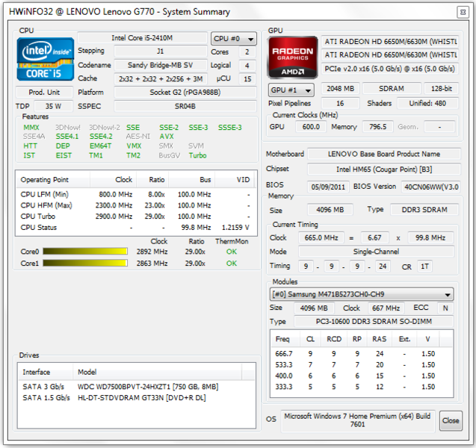Click the EM64T feature label
Screen dimensions: 476x448
tap(100, 146)
